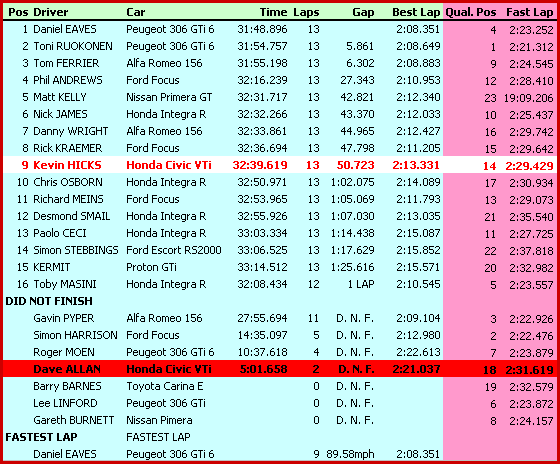560x464 pixels.
Task: Click Toni RUOKONEN's gap value 5.861
Action: pos(360,46)
